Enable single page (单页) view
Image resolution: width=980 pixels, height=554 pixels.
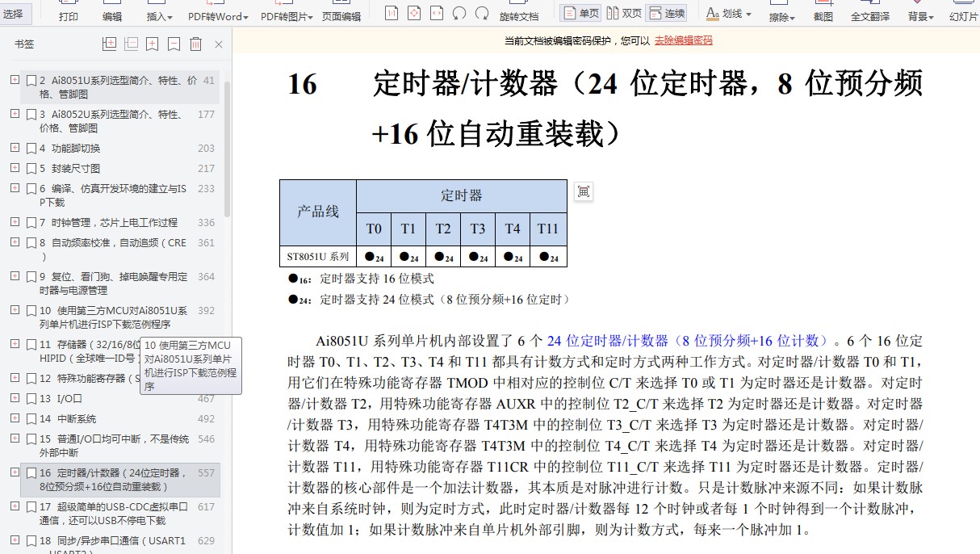[581, 13]
